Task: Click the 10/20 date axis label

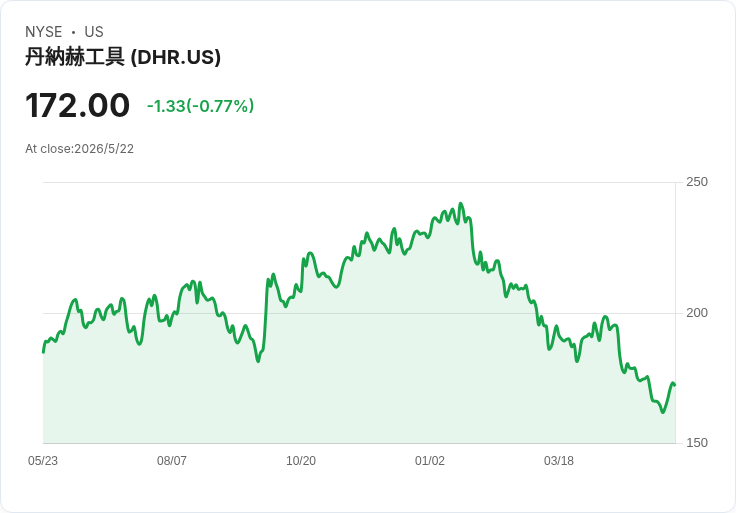Action: (301, 461)
